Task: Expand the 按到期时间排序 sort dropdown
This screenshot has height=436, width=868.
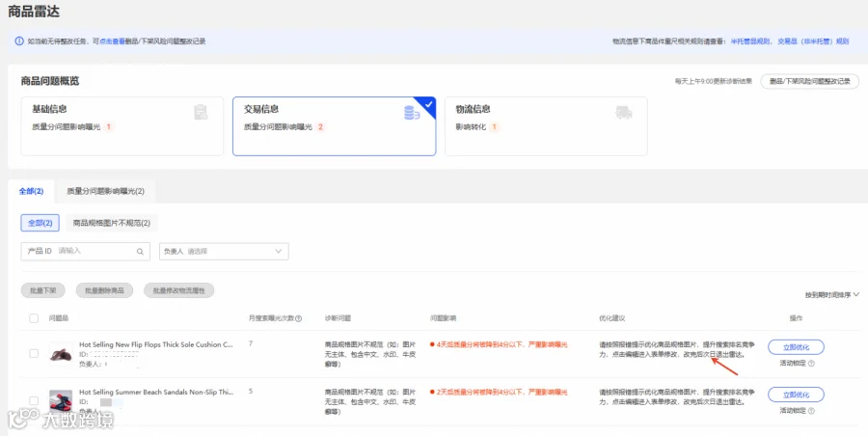Action: coord(832,295)
